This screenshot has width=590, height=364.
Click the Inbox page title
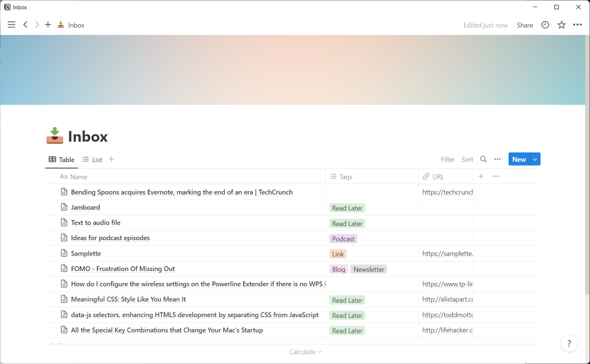(x=88, y=137)
